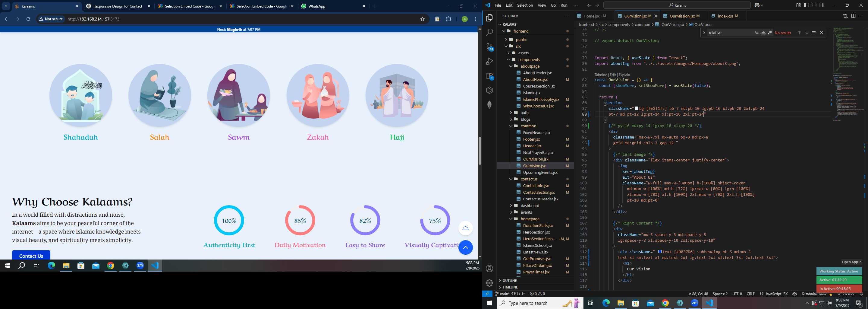Switch to the OurMission.jsx editor tab
The height and width of the screenshot is (309, 868).
click(683, 16)
